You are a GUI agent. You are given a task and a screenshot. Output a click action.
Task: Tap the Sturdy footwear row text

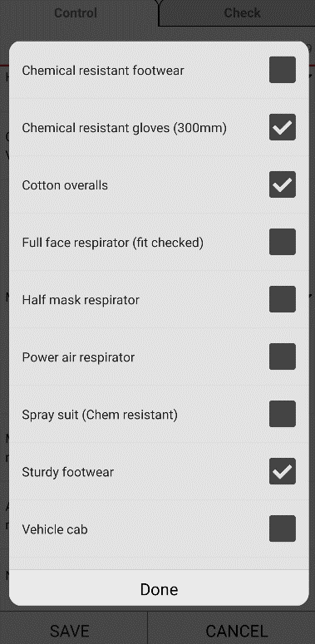[x=68, y=472]
